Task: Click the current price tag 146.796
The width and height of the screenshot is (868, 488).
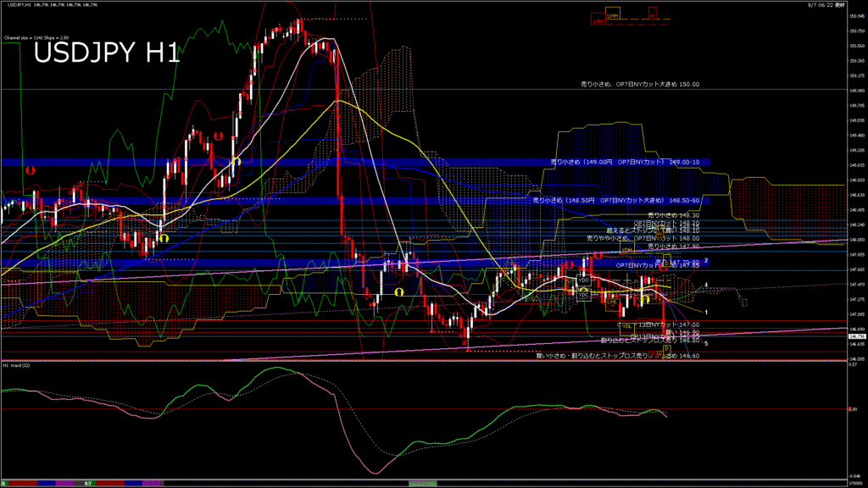Action: pos(856,336)
